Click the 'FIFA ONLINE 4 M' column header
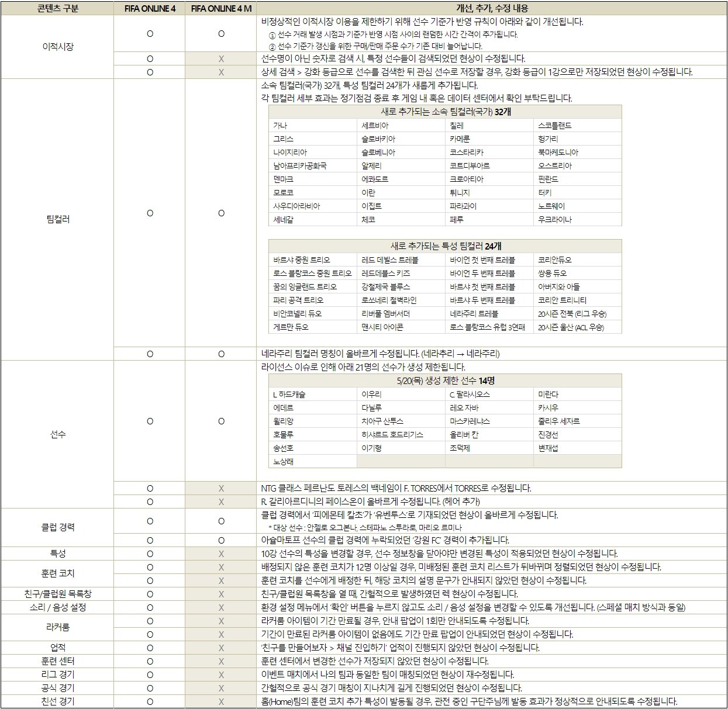Image resolution: width=728 pixels, height=709 pixels. [x=221, y=9]
